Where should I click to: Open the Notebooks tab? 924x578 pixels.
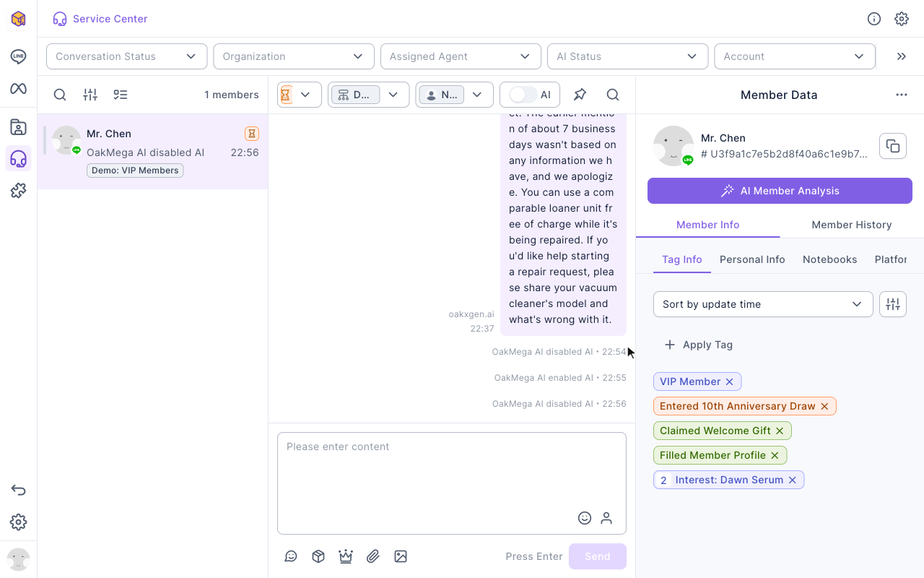click(x=830, y=259)
